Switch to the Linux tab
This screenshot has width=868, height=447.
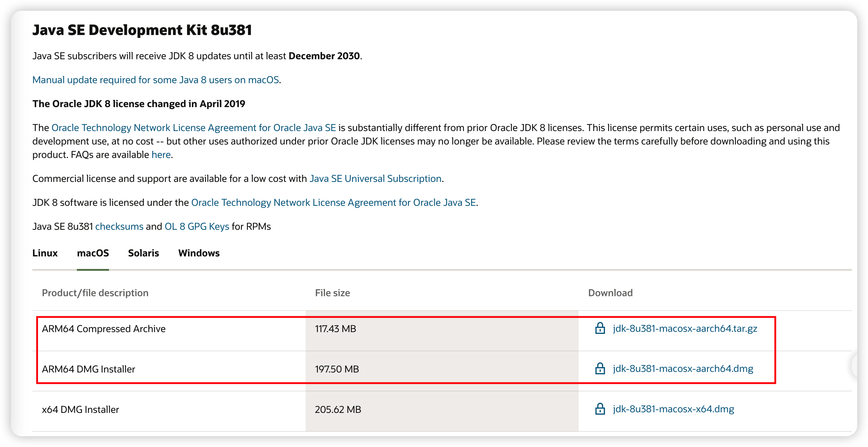click(x=45, y=253)
